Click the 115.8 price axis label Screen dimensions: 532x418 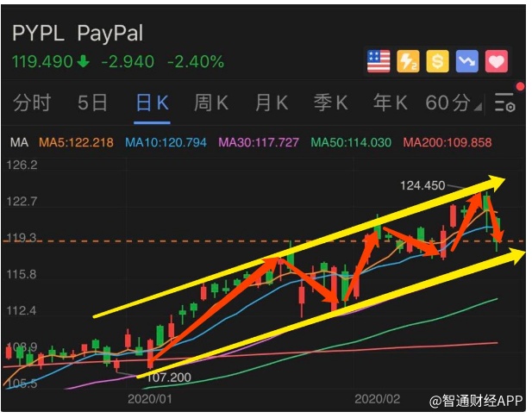pyautogui.click(x=22, y=274)
